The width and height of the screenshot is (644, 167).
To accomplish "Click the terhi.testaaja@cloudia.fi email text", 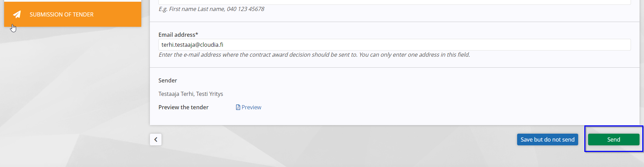I will 192,45.
